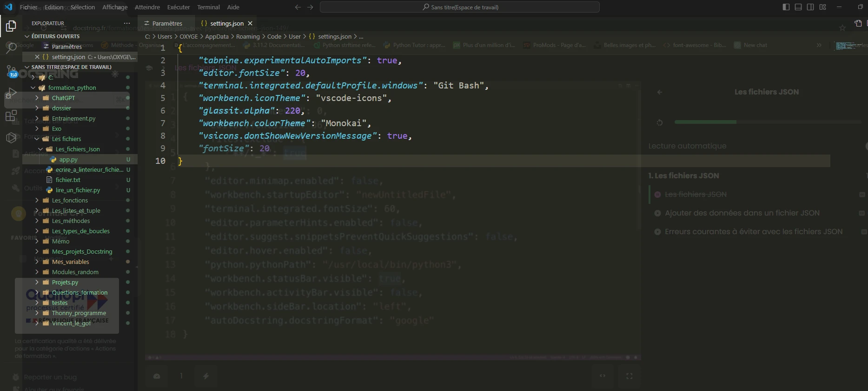Open the Terminal menu
The height and width of the screenshot is (391, 868).
(208, 7)
